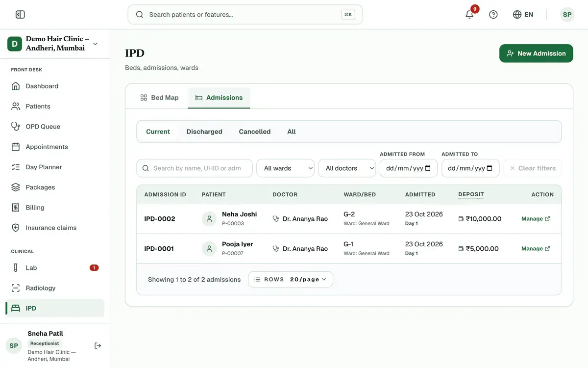Screen dimensions: 588x368
Task: Click calendar icon in Admitted From field
Action: [x=428, y=168]
